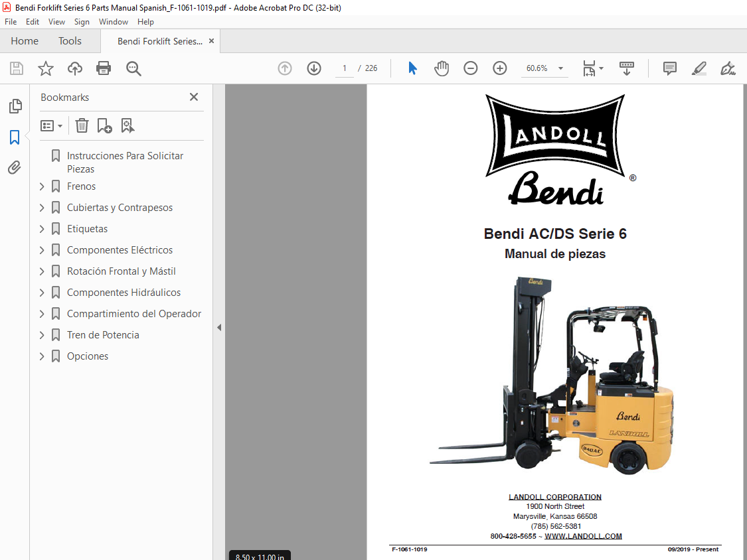Jump to the Opciones bookmark
The width and height of the screenshot is (747, 560).
(x=88, y=356)
